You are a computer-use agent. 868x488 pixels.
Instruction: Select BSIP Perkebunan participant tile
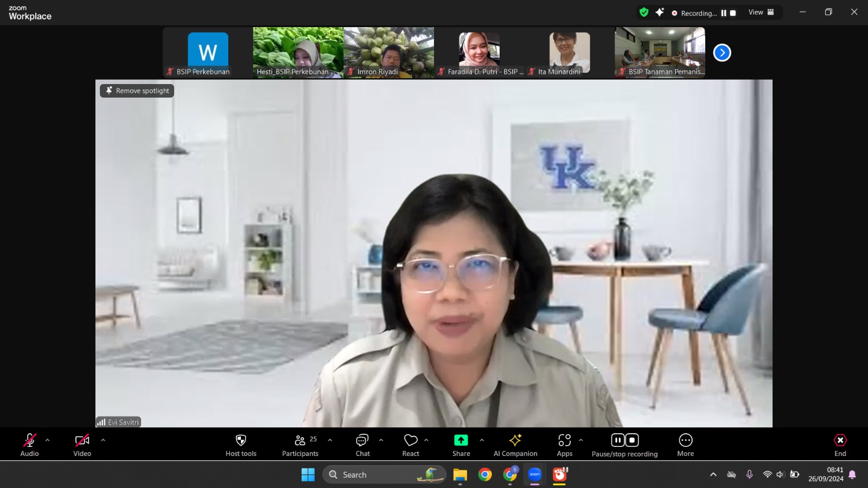[x=208, y=53]
